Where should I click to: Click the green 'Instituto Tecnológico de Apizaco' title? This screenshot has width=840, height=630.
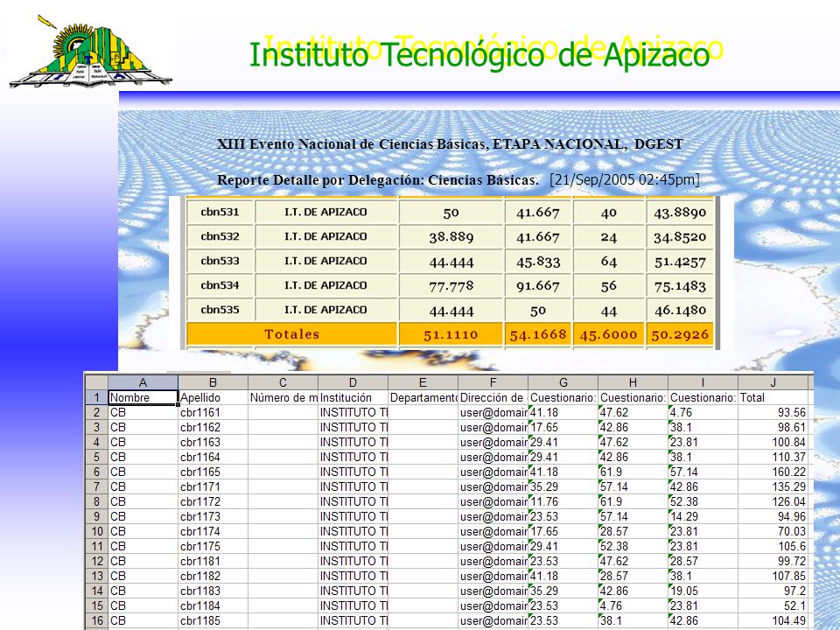tap(479, 55)
